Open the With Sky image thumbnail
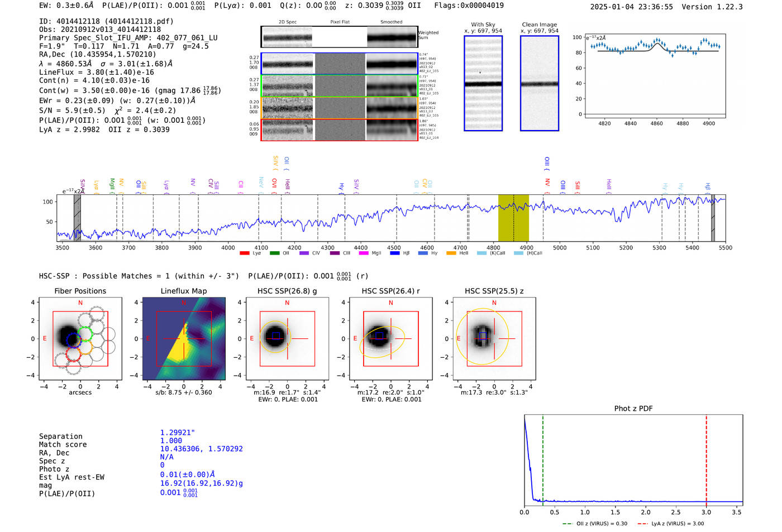The height and width of the screenshot is (532, 782). point(483,84)
